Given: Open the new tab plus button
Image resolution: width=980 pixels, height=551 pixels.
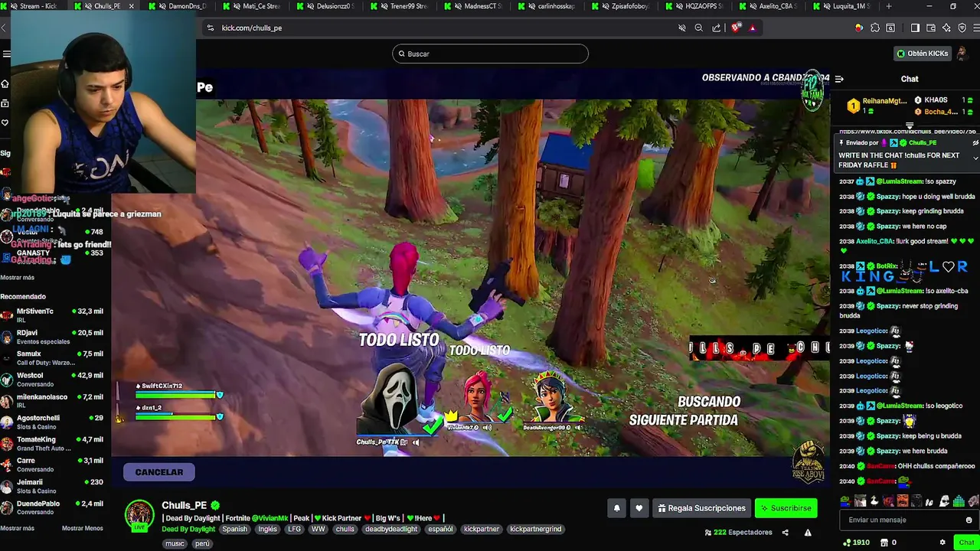Looking at the screenshot, I should coord(888,6).
